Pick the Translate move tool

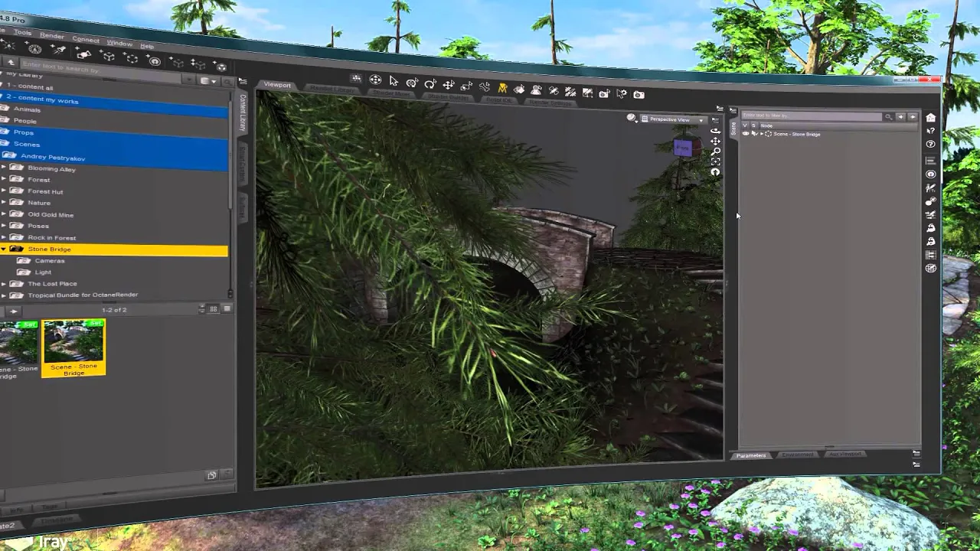449,85
